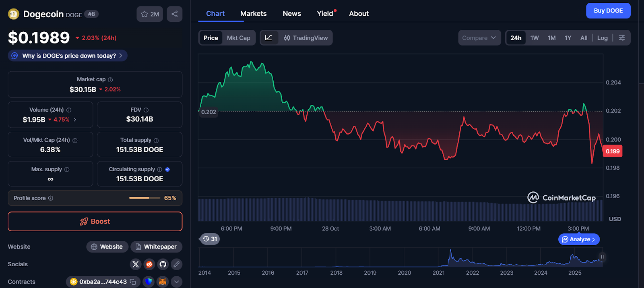Expand Volume (24h) details arrow
Viewport: 644px width, 288px height.
click(x=75, y=120)
